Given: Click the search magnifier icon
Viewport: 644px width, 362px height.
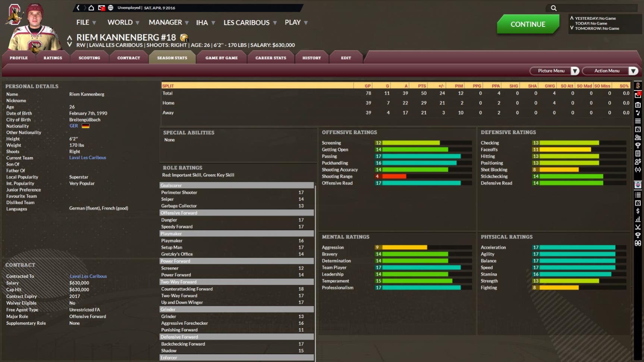Looking at the screenshot, I should [x=553, y=8].
